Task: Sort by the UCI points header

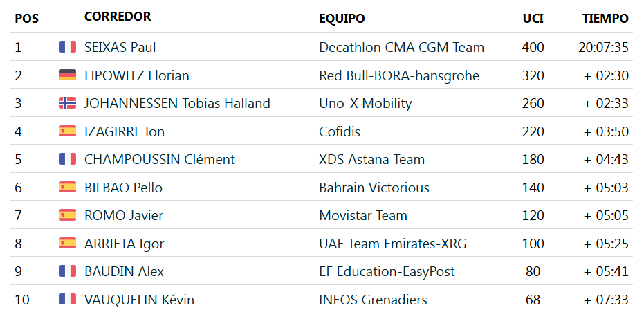Action: point(533,19)
